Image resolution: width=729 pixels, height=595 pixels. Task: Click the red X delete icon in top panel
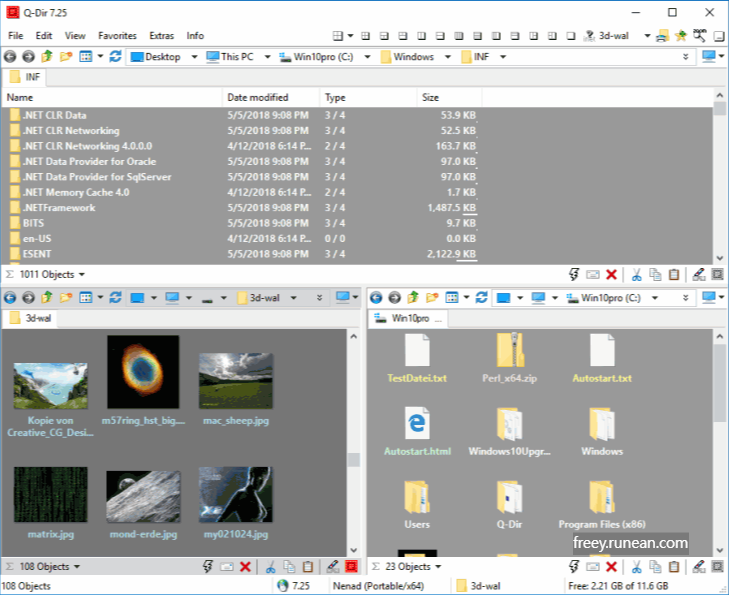[611, 275]
